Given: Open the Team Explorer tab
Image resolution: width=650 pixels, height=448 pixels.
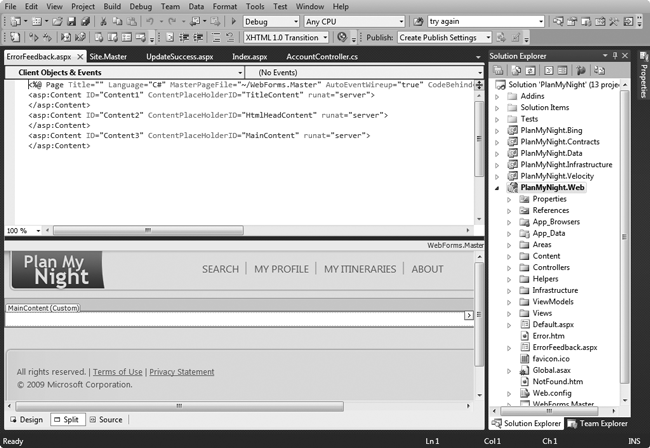Looking at the screenshot, I should tap(597, 424).
